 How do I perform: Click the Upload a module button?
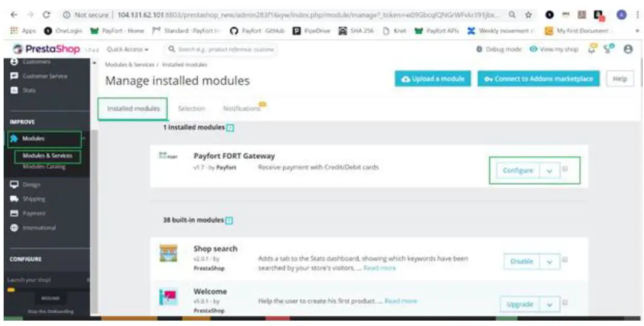[433, 79]
